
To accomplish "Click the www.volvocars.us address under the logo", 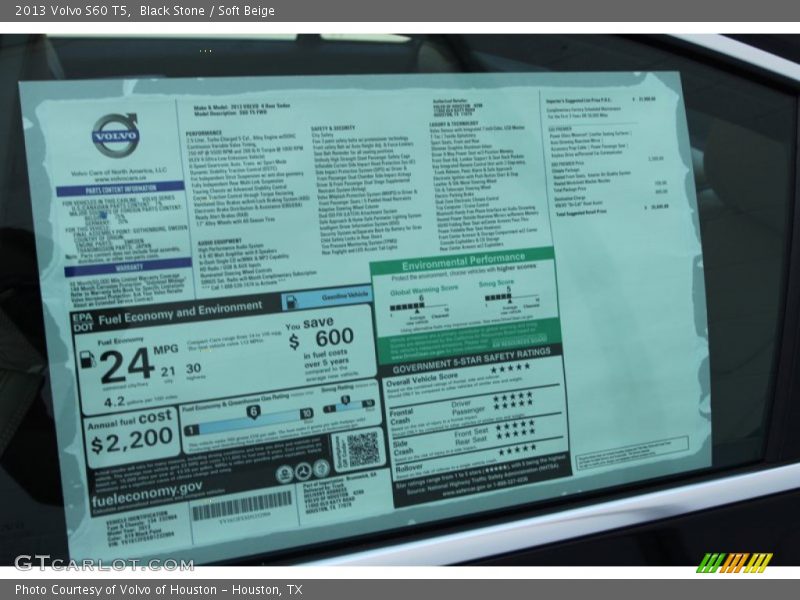I will pyautogui.click(x=120, y=179).
